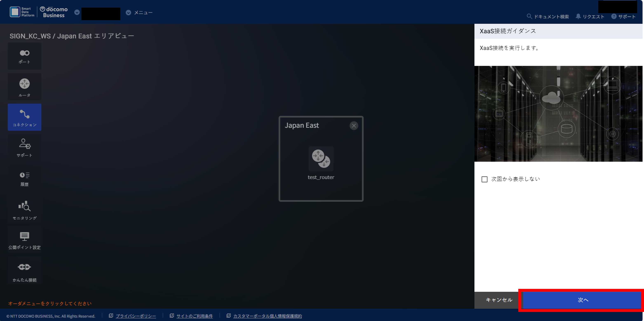Expand the workspace dropdown chevron

[77, 12]
